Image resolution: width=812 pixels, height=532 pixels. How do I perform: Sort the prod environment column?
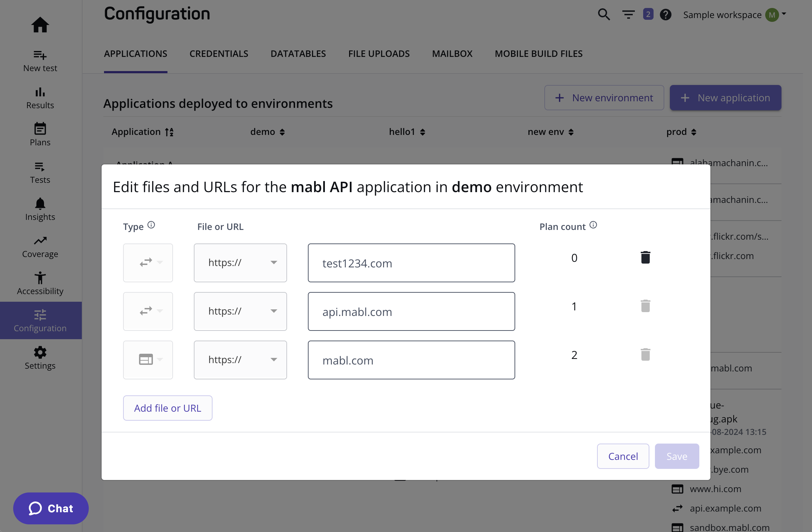point(681,132)
